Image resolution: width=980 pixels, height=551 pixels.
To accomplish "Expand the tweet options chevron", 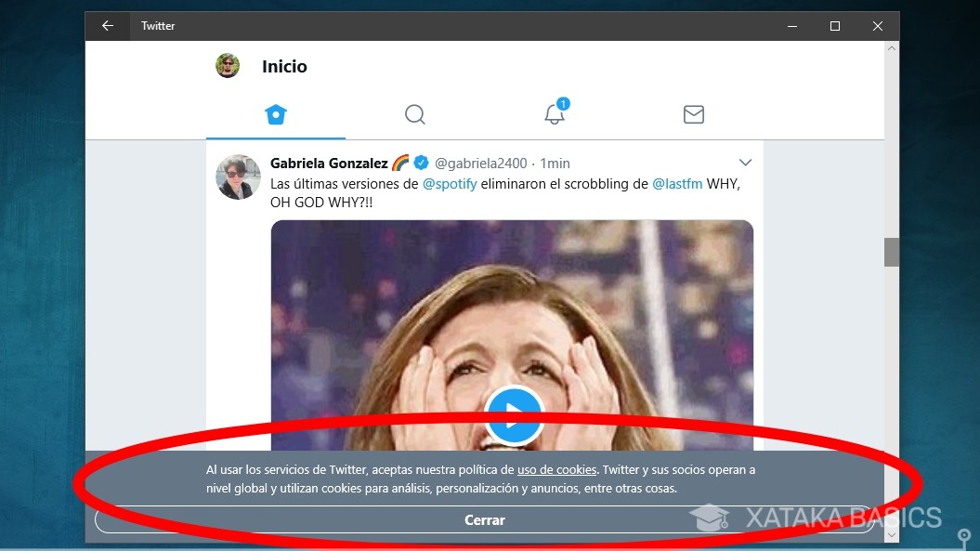I will pos(745,163).
